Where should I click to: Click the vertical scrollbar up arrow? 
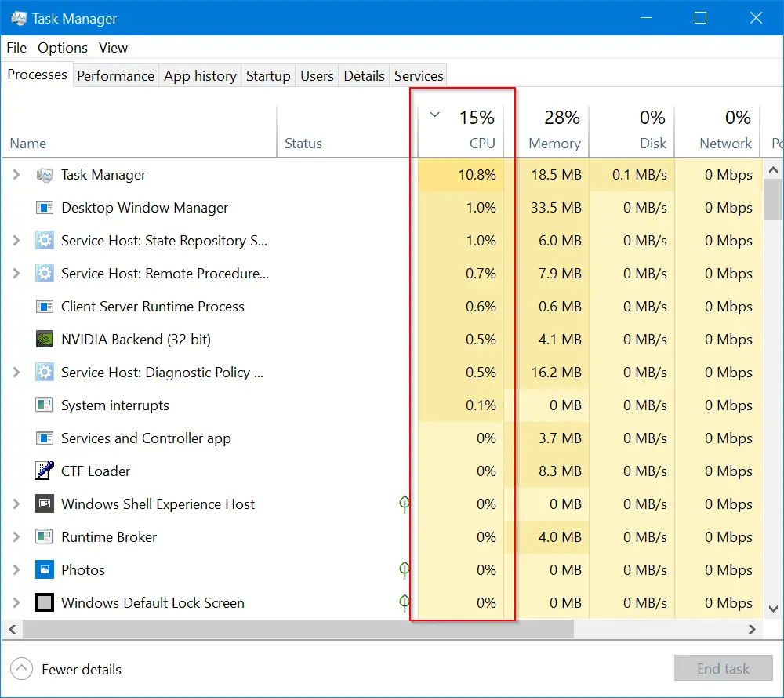773,170
